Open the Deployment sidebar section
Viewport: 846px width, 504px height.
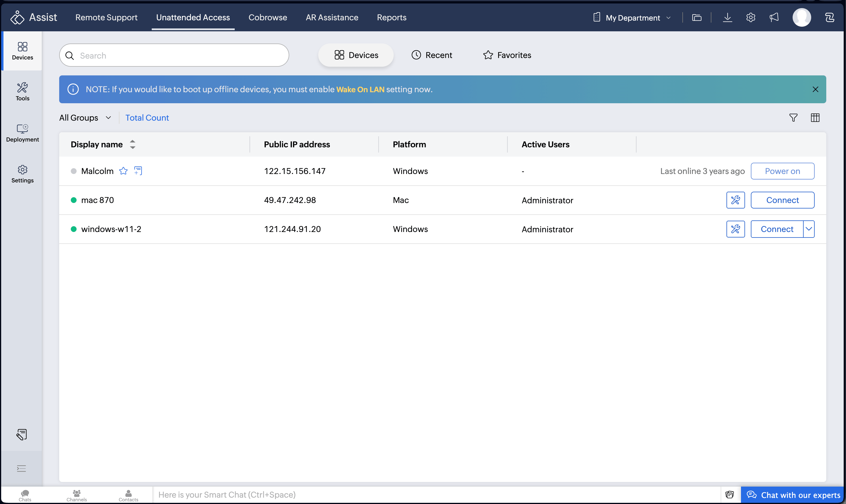22,133
